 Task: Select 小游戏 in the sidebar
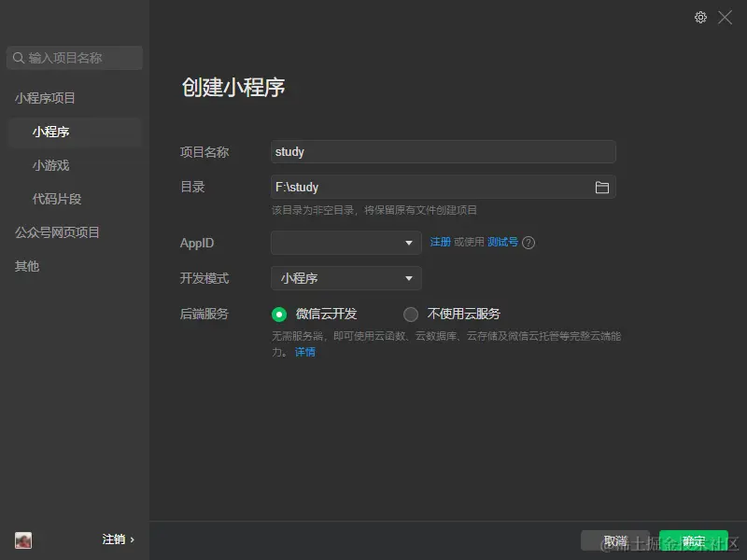[x=51, y=166]
